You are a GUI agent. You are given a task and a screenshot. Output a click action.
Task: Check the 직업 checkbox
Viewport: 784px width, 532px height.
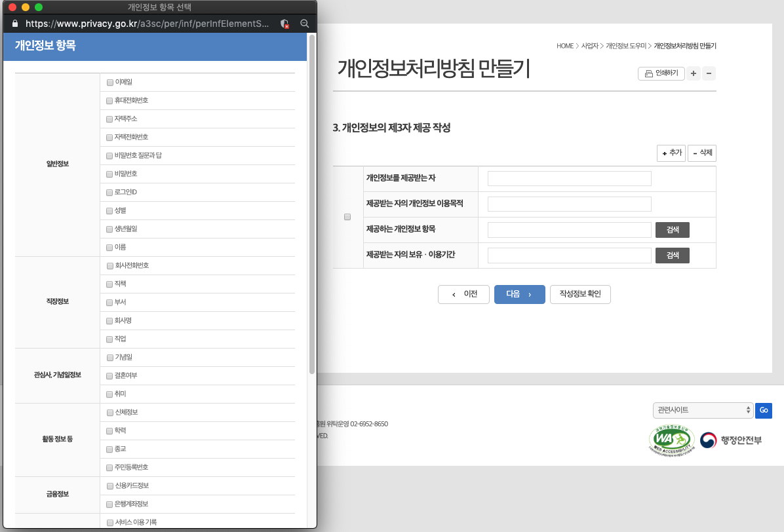[x=109, y=339]
